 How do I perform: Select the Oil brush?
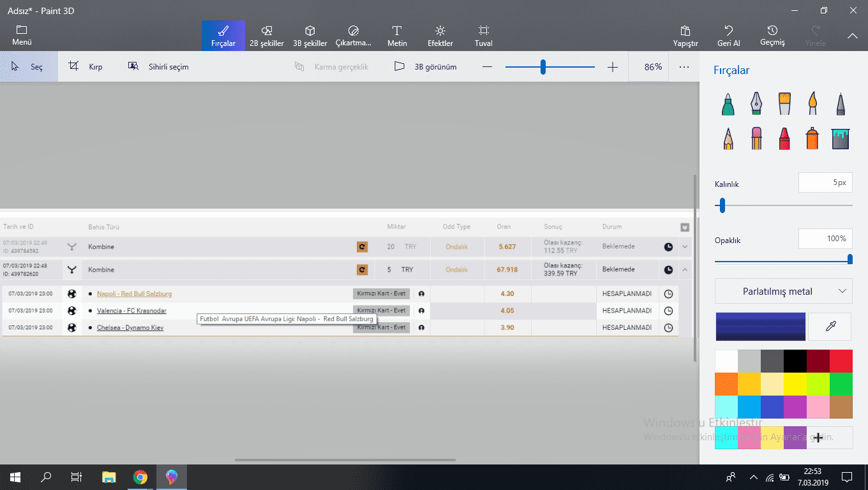pyautogui.click(x=785, y=103)
